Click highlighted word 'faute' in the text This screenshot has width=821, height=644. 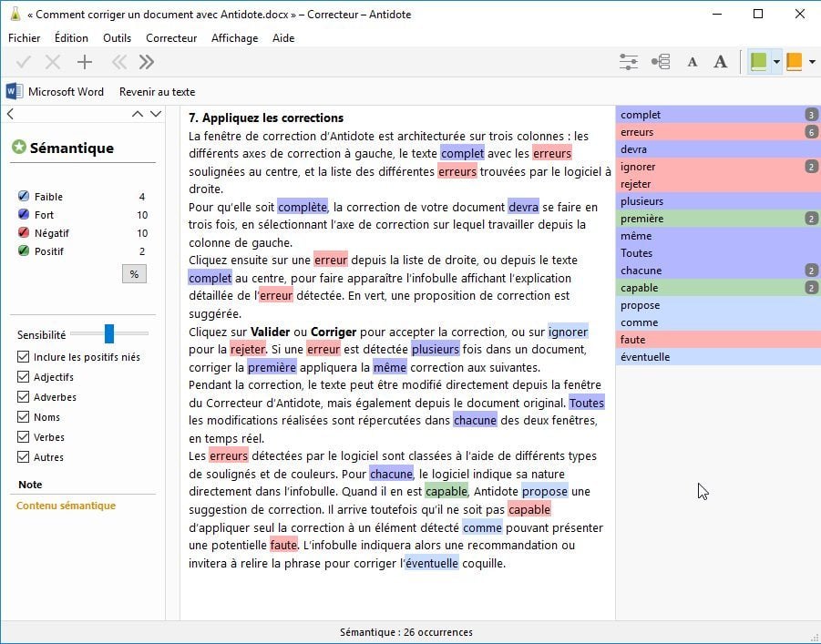pyautogui.click(x=283, y=545)
